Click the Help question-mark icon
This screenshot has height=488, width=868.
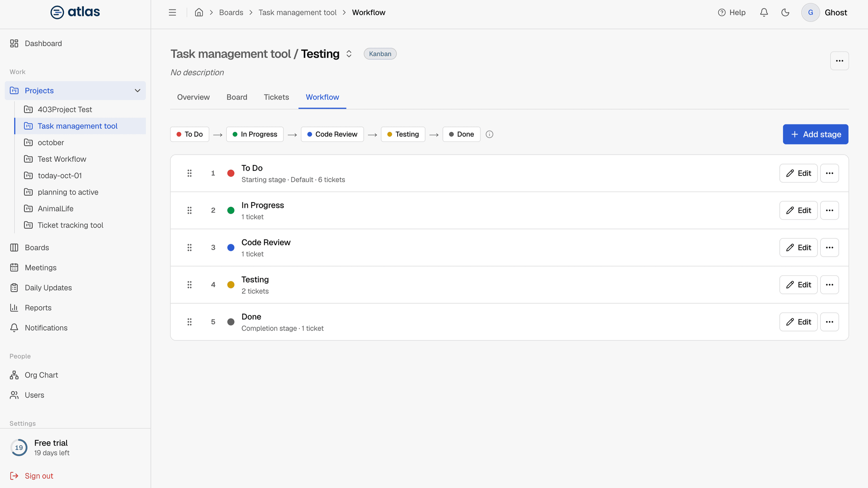pyautogui.click(x=722, y=12)
